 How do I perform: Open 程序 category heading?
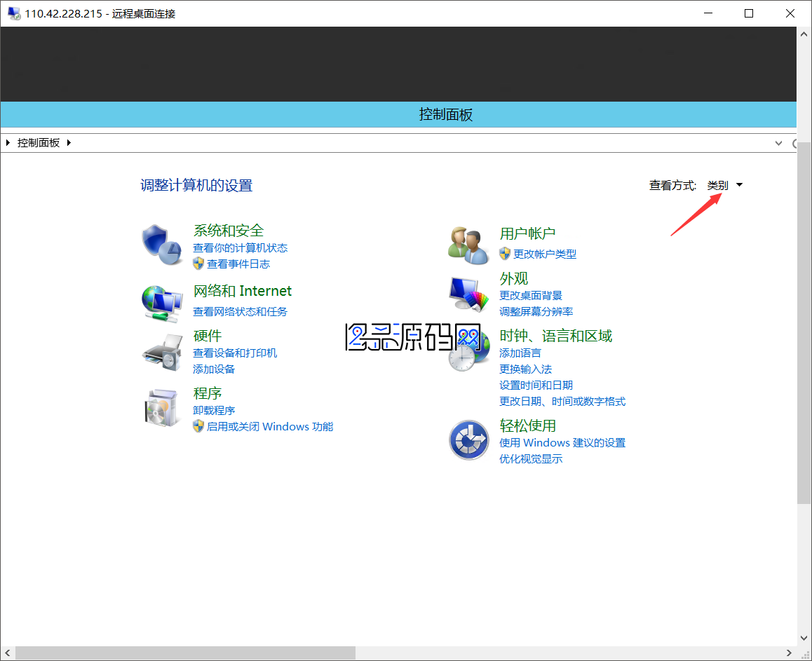pos(208,393)
